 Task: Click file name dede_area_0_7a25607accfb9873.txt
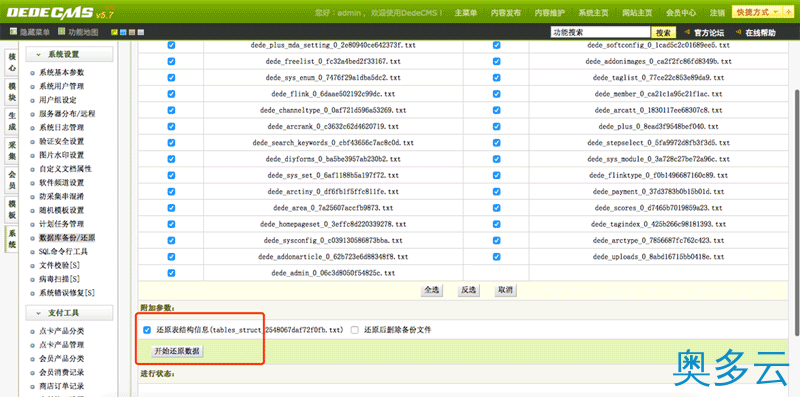[333, 208]
